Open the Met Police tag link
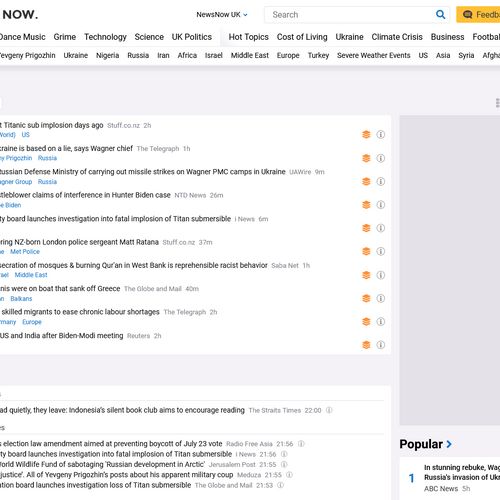Image resolution: width=500 pixels, height=500 pixels. pos(25,252)
